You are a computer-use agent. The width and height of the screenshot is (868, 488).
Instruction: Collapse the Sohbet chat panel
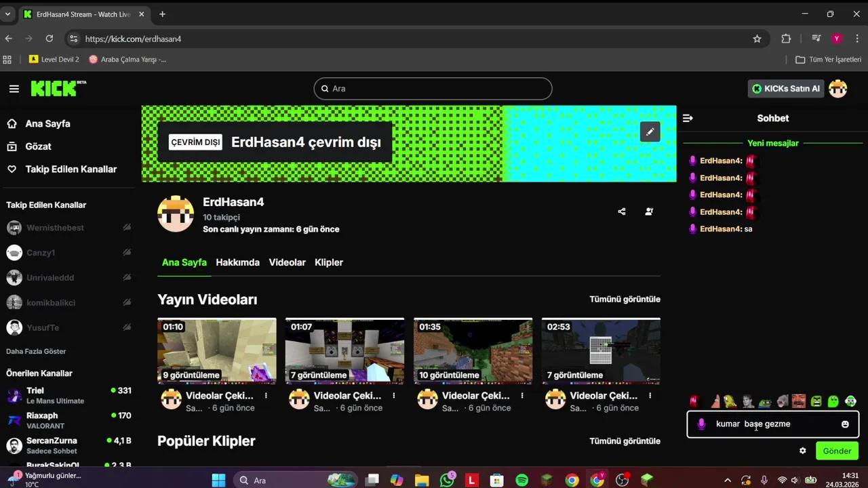[x=688, y=118]
